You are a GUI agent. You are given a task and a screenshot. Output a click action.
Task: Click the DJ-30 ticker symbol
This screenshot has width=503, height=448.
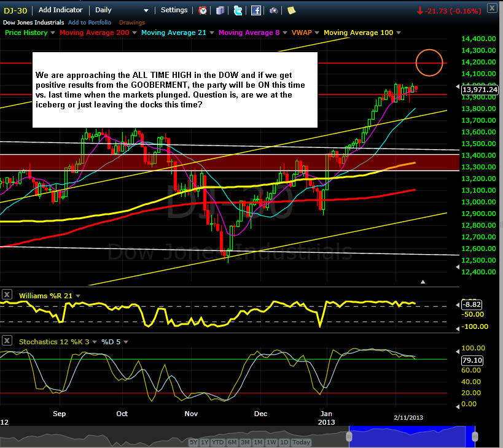(x=15, y=10)
